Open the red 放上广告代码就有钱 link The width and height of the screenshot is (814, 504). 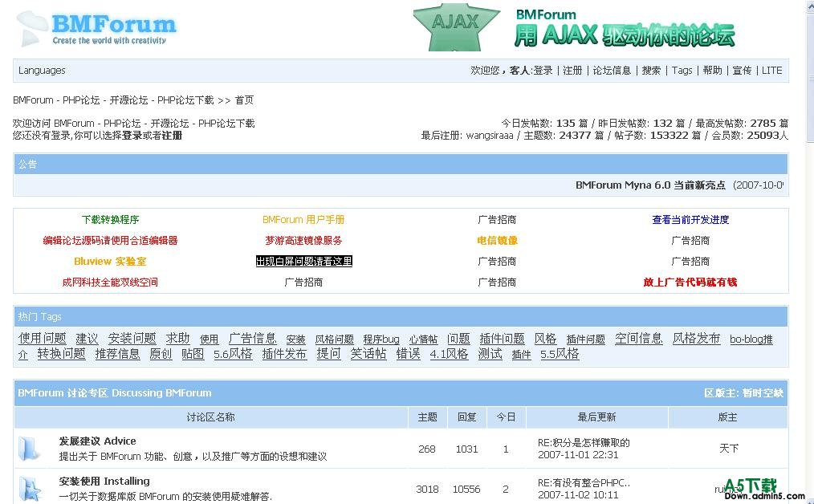(x=690, y=282)
